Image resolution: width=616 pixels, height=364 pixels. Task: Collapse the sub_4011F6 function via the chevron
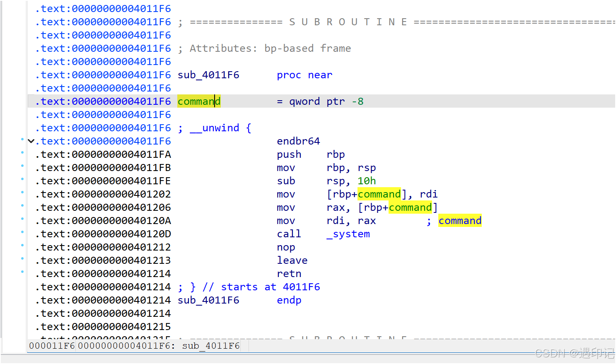pyautogui.click(x=31, y=141)
